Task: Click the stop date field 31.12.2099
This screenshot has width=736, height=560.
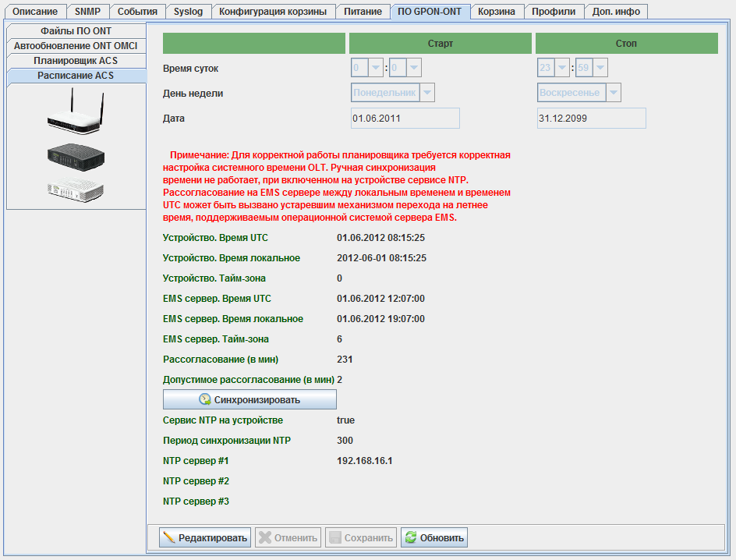Action: click(x=592, y=119)
